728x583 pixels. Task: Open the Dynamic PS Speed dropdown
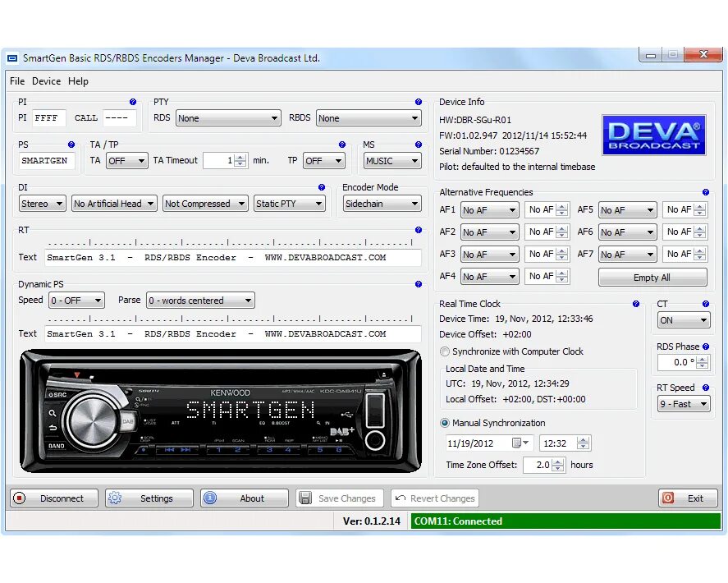click(x=76, y=300)
